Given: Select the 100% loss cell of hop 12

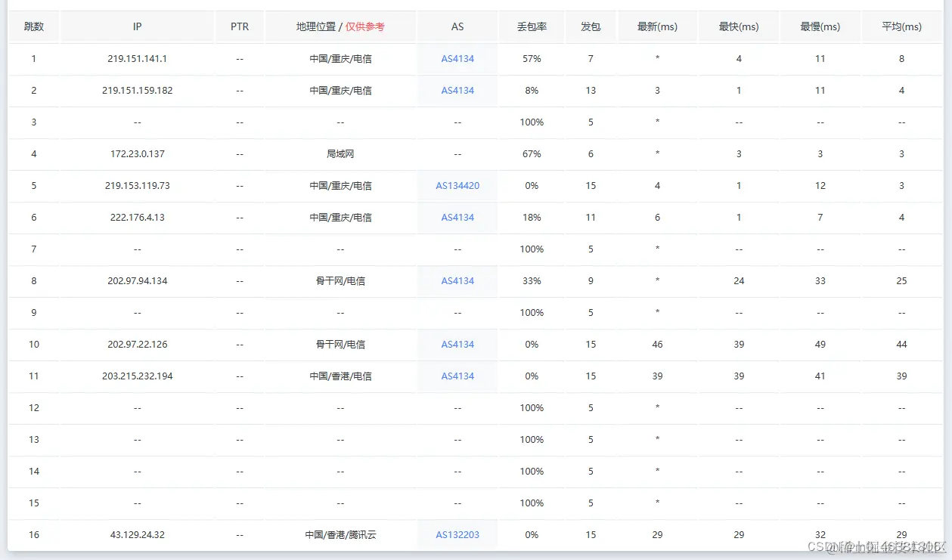Looking at the screenshot, I should pyautogui.click(x=530, y=407).
